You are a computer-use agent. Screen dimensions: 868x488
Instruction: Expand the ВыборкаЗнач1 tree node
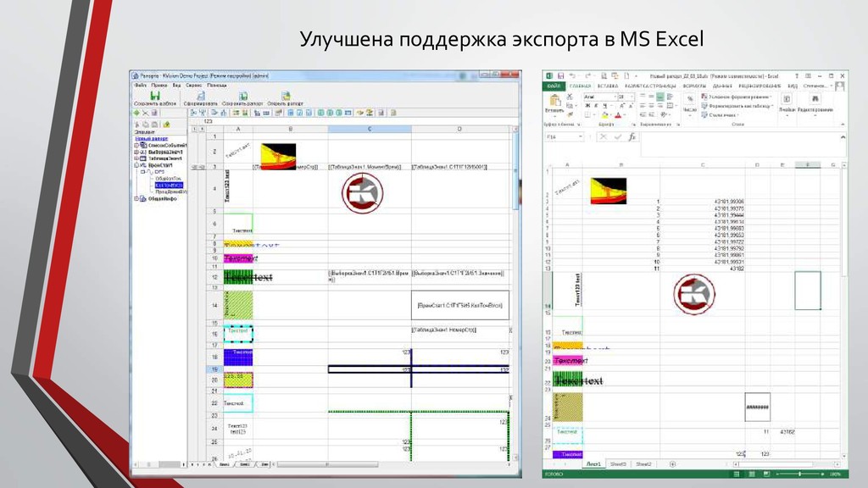(x=136, y=152)
